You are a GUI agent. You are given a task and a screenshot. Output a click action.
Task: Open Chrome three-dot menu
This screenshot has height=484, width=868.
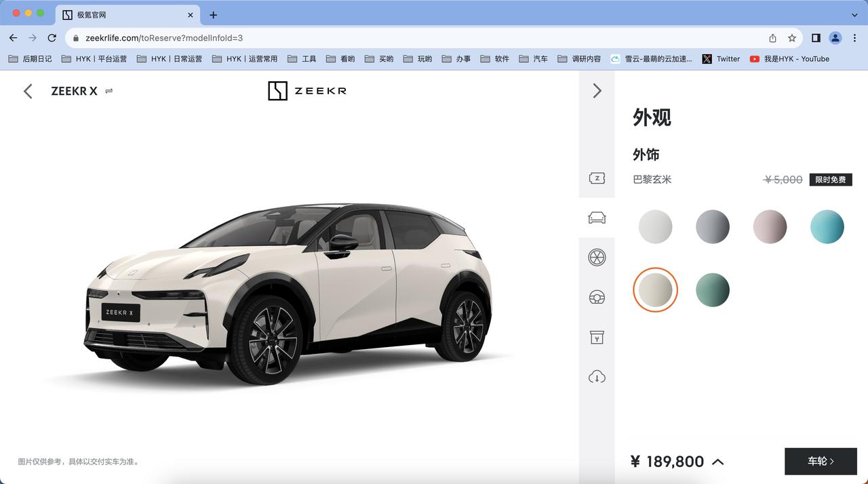(854, 38)
